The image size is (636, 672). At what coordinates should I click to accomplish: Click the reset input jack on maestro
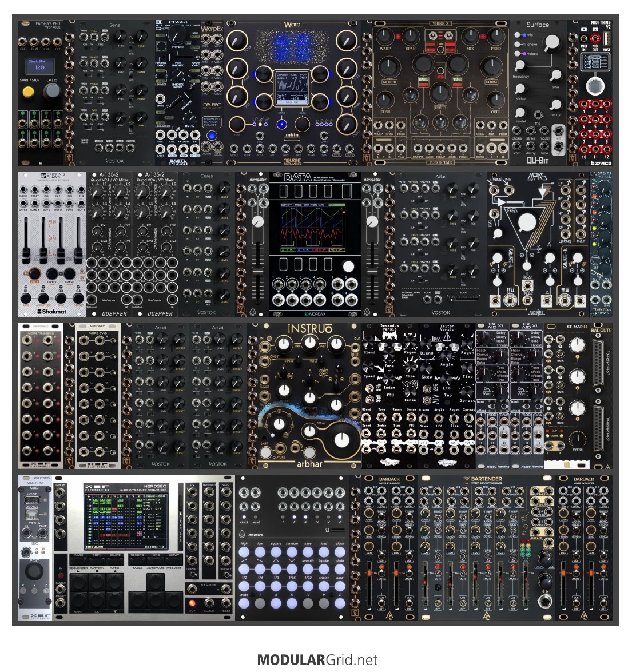(x=256, y=507)
